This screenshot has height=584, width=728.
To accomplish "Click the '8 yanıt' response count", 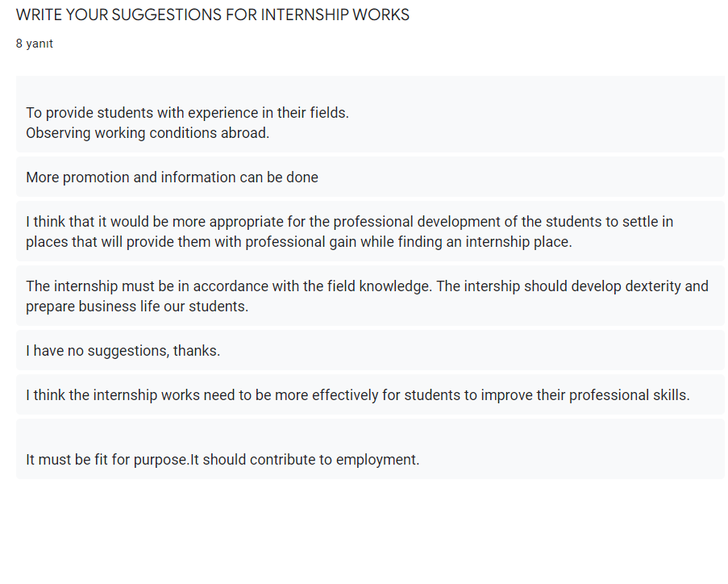I will pos(35,44).
